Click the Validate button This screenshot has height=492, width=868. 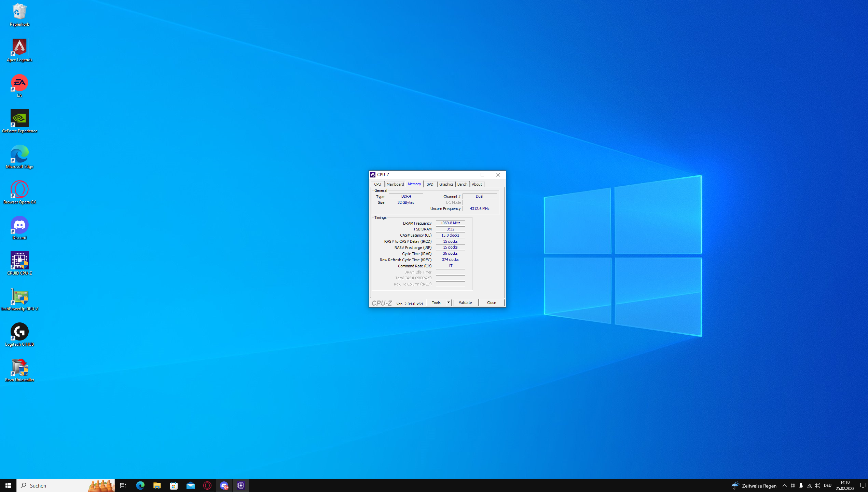point(465,303)
